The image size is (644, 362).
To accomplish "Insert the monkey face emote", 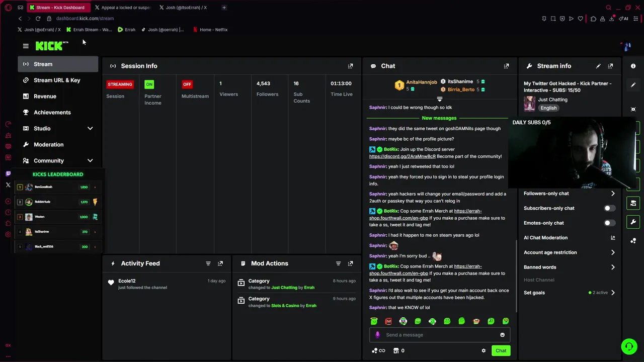I will [x=476, y=321].
